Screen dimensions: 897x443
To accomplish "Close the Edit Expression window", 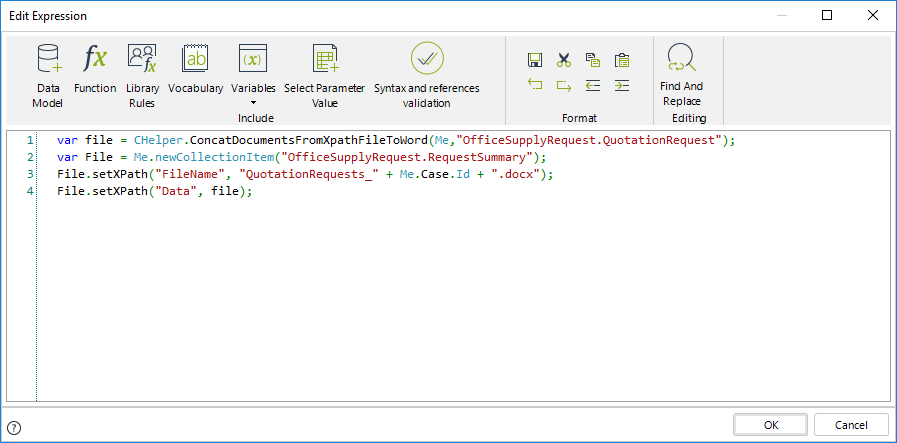I will click(872, 15).
